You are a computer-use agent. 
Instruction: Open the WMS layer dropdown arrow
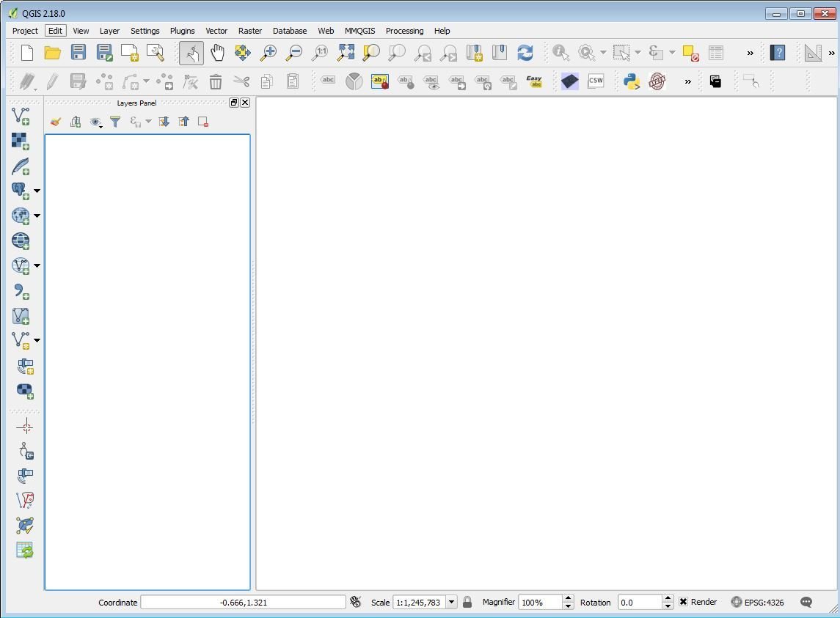[37, 216]
